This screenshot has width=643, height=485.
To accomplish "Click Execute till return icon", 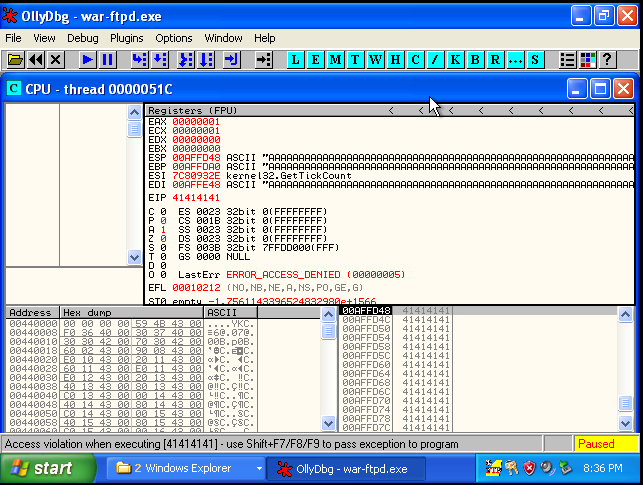I will 232,60.
